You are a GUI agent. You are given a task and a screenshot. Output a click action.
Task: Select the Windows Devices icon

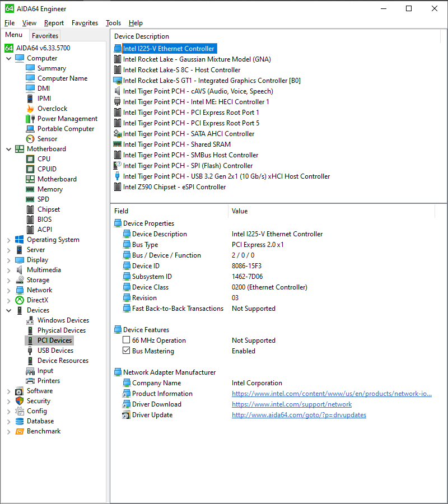click(x=30, y=320)
